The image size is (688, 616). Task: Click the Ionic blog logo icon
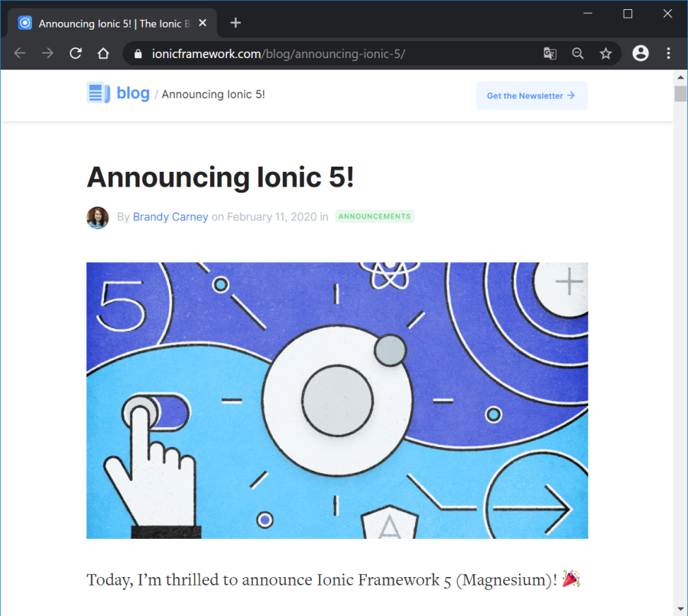tap(98, 93)
